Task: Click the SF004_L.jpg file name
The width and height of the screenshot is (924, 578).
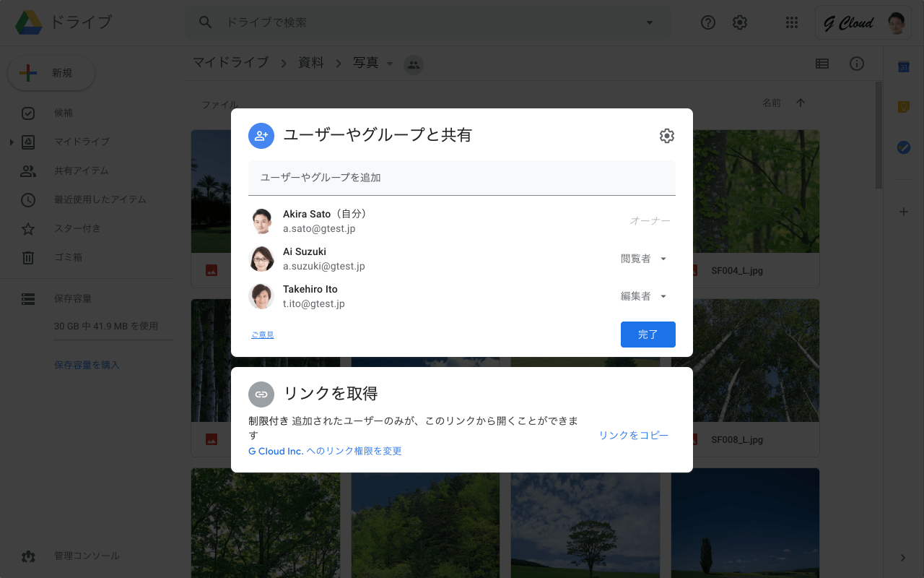Action: (737, 271)
